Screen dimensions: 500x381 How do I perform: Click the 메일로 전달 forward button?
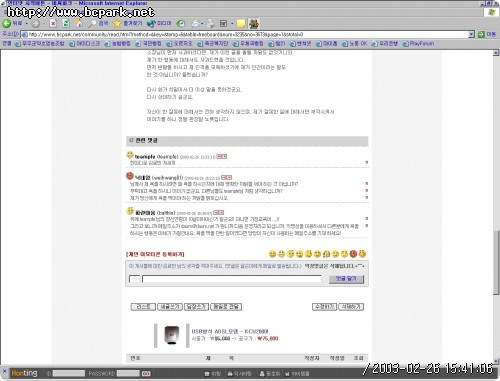coord(226,307)
